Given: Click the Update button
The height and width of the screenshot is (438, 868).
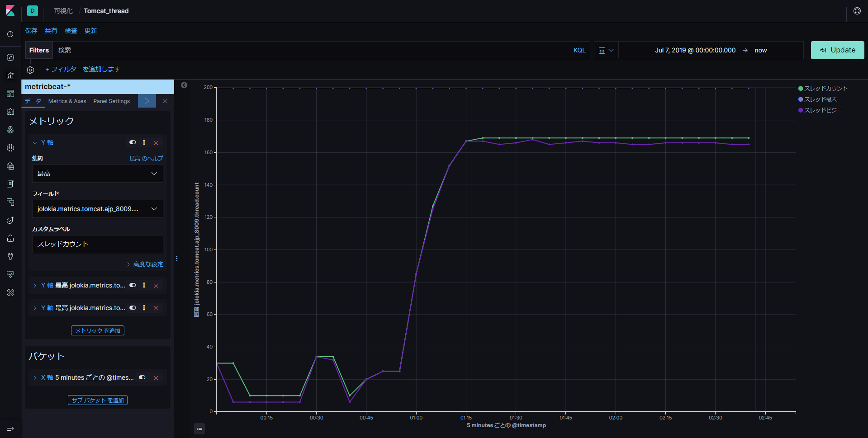Looking at the screenshot, I should coord(837,50).
